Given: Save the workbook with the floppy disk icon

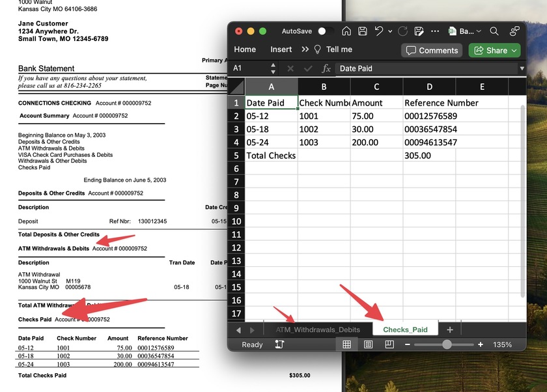Looking at the screenshot, I should pyautogui.click(x=362, y=31).
